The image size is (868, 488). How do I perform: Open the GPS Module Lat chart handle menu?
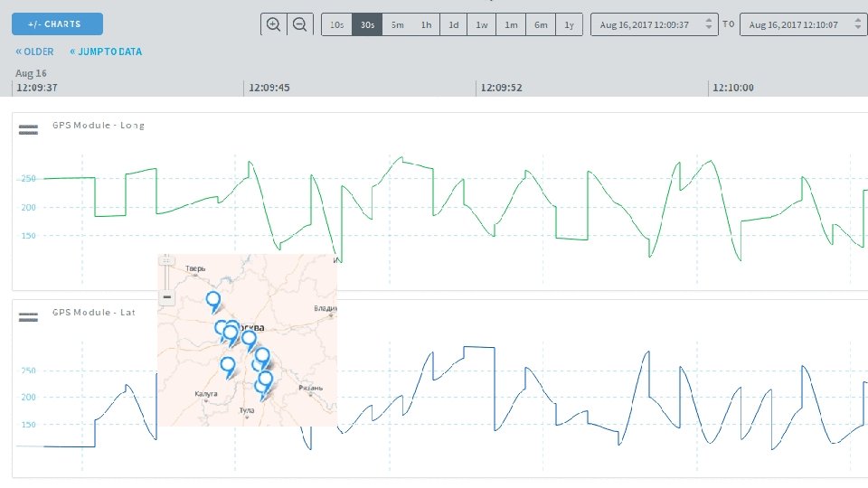[x=28, y=317]
